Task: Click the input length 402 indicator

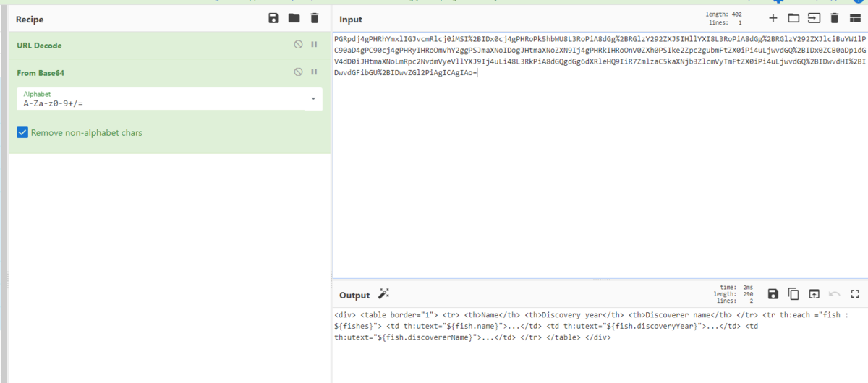Action: [x=726, y=14]
